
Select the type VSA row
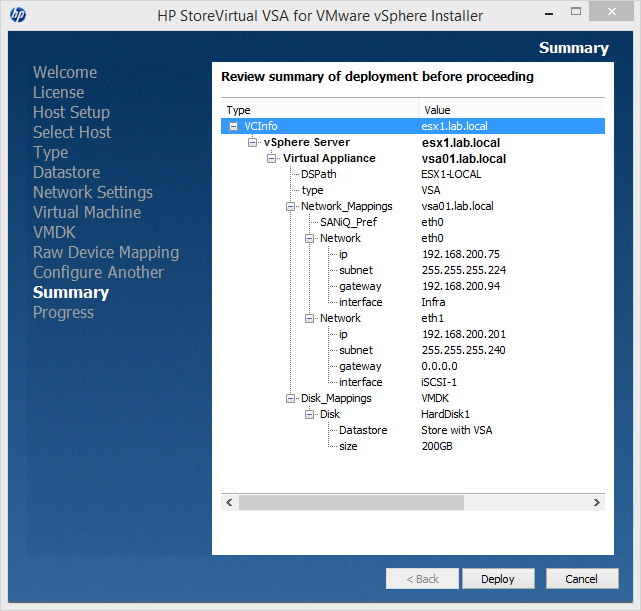point(413,190)
